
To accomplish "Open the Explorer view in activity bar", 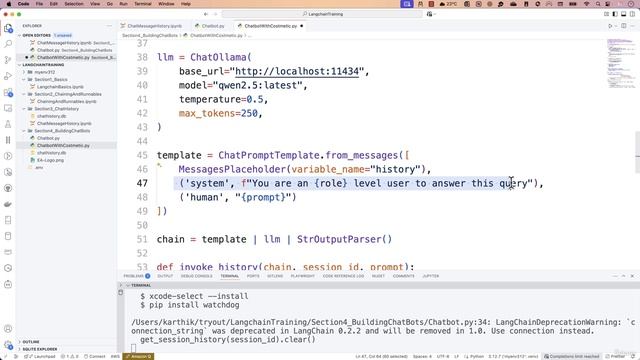I will pyautogui.click(x=8, y=28).
